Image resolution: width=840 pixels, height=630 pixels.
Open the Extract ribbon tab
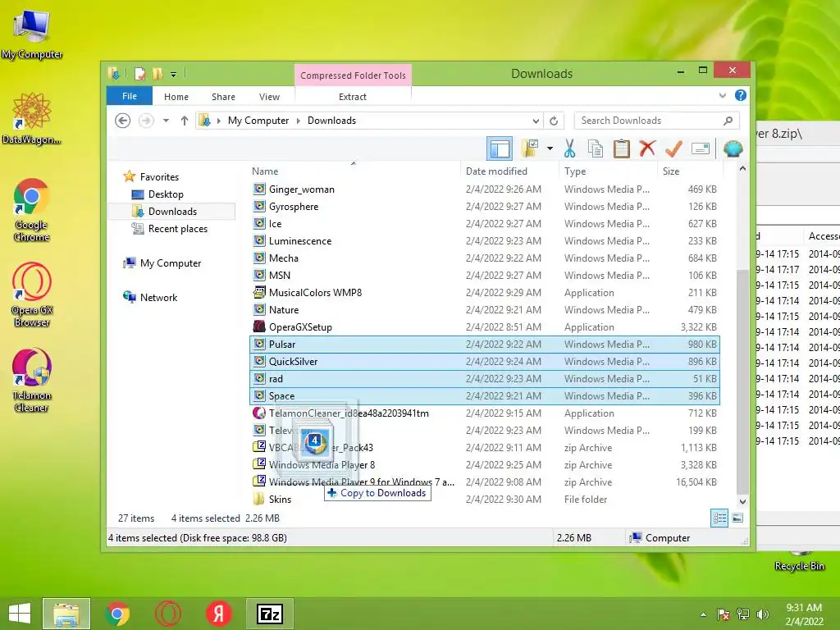353,97
